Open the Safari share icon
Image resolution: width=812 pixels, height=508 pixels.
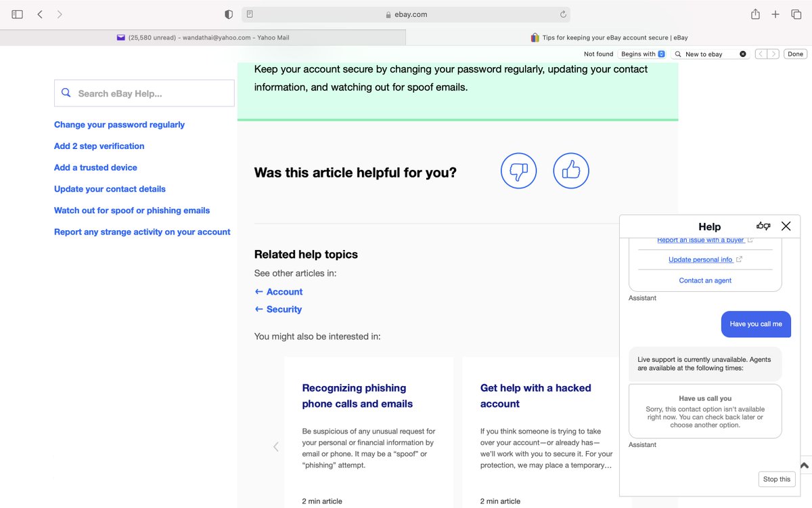click(755, 14)
